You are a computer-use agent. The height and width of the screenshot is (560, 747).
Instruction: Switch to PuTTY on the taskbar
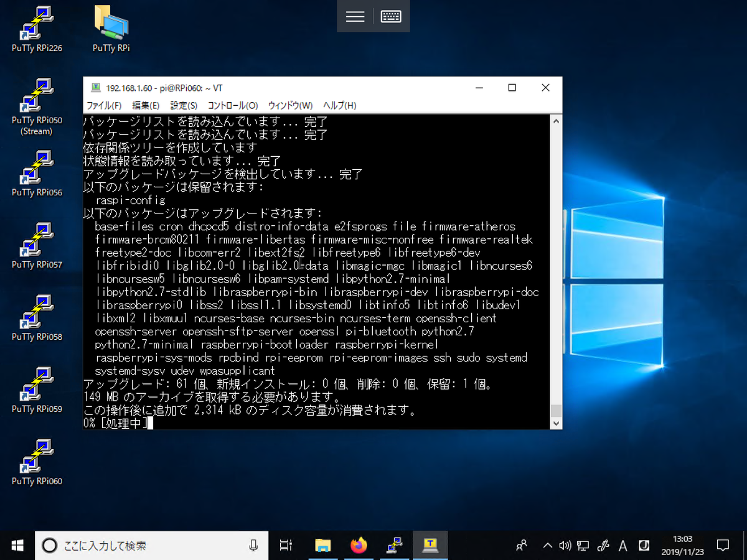point(394,546)
